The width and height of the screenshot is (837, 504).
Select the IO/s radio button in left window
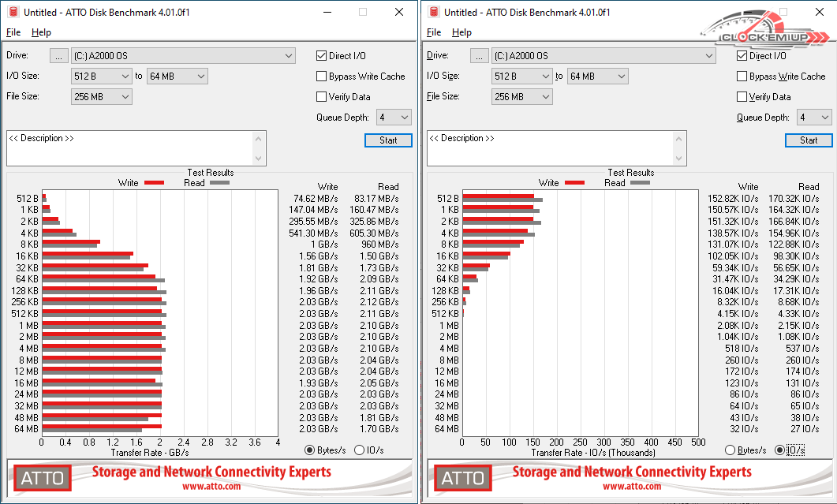360,450
